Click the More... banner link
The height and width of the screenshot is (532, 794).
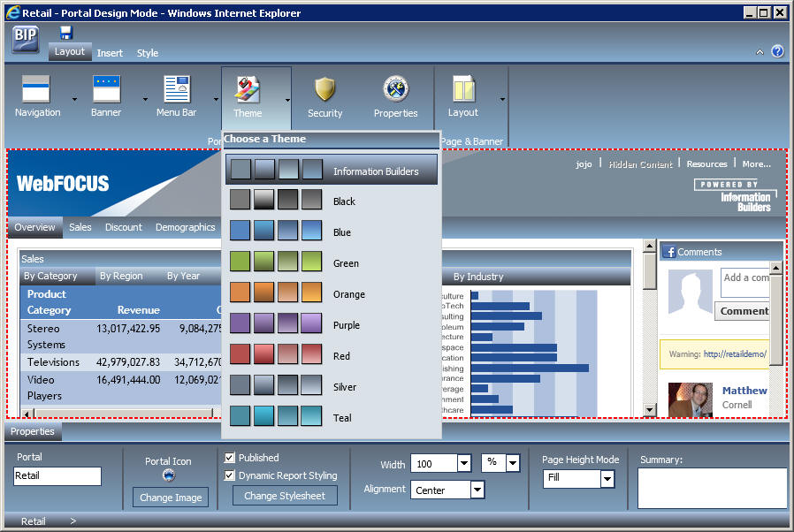click(x=757, y=164)
